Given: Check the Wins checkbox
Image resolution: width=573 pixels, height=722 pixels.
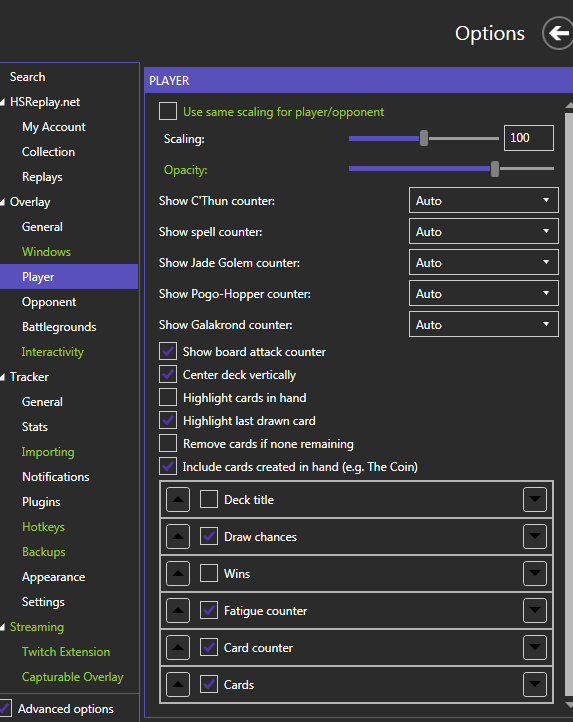Looking at the screenshot, I should click(209, 573).
